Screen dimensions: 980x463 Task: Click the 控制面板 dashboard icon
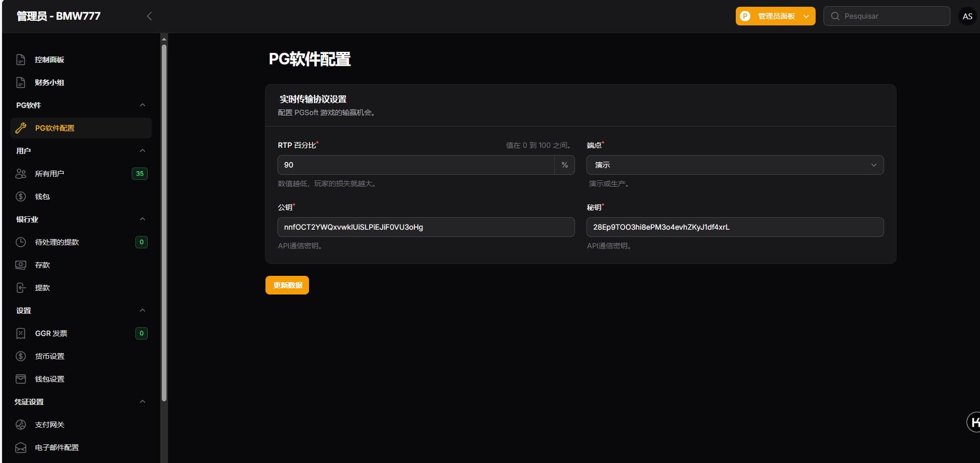click(x=21, y=60)
